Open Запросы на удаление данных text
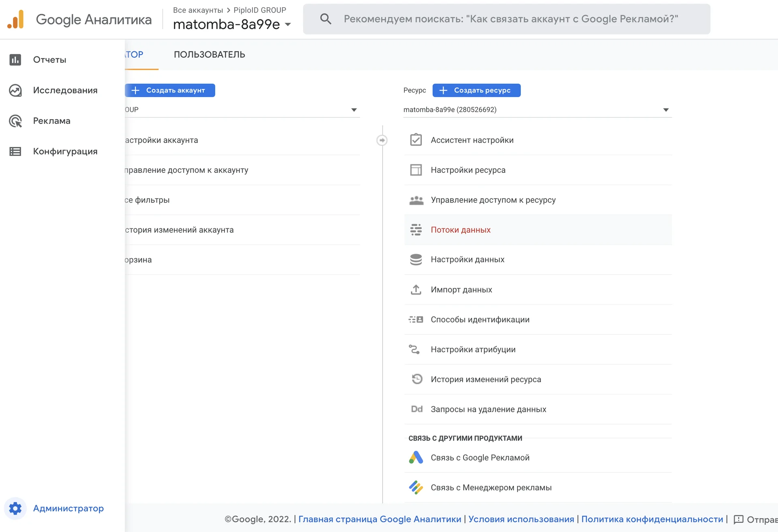The width and height of the screenshot is (778, 532). tap(488, 409)
